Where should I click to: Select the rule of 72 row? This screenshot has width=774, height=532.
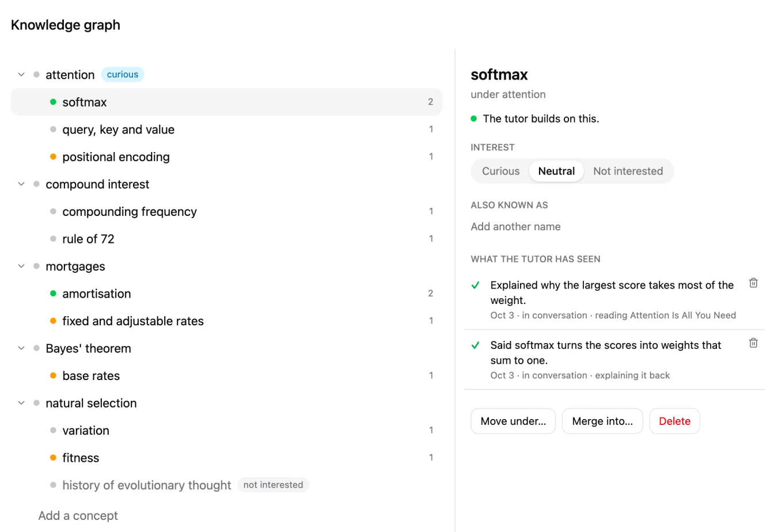226,239
